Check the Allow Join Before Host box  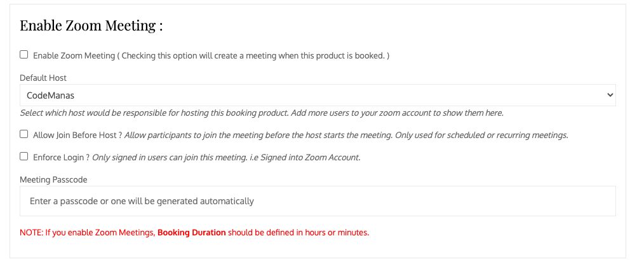24,134
